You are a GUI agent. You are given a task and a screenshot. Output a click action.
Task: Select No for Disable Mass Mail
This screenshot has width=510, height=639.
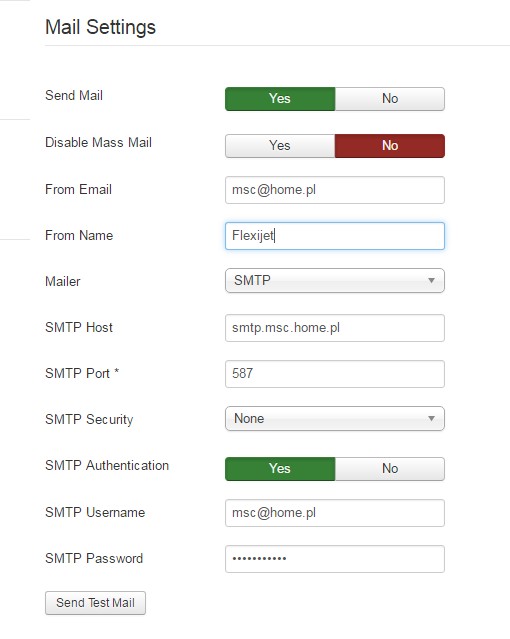[390, 145]
